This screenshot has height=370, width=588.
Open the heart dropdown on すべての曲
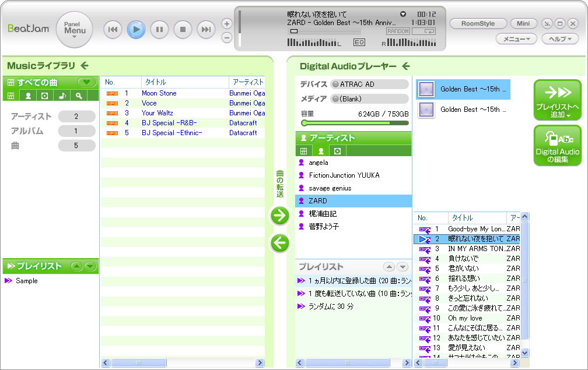[86, 82]
